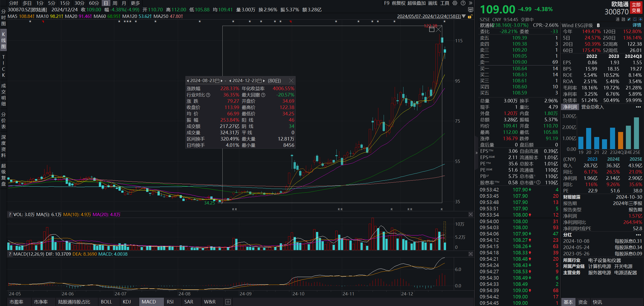This screenshot has height=306, width=644.
Task: Click the pencil edit icon beside 通融
Action: pos(629,19)
